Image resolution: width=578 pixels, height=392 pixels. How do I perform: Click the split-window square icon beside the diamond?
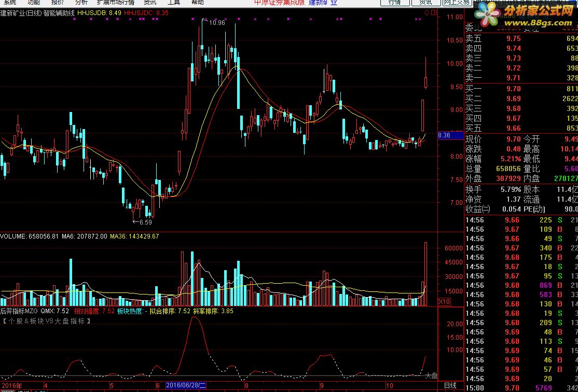click(x=434, y=13)
